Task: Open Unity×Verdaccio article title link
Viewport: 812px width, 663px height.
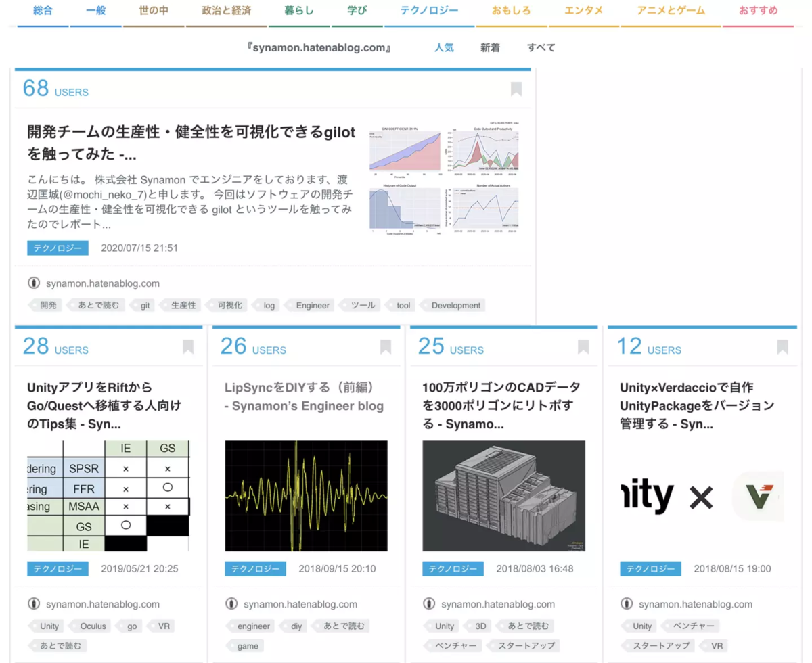Action: [x=697, y=406]
